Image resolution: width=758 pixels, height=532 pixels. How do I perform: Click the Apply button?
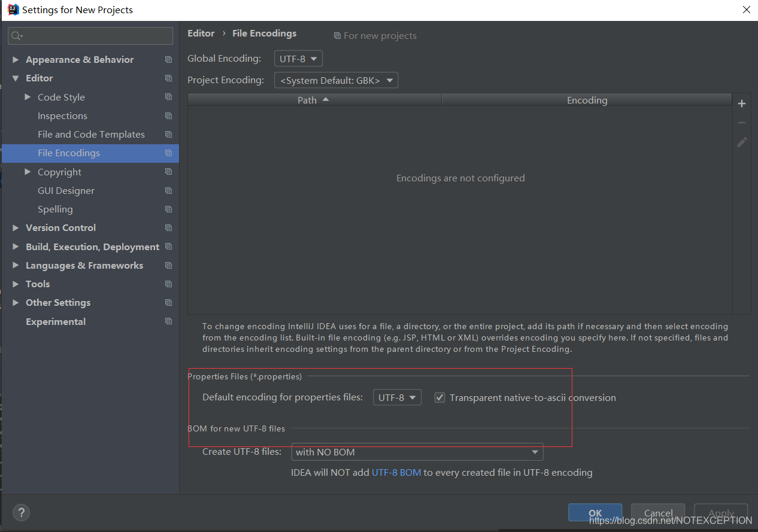(x=721, y=513)
